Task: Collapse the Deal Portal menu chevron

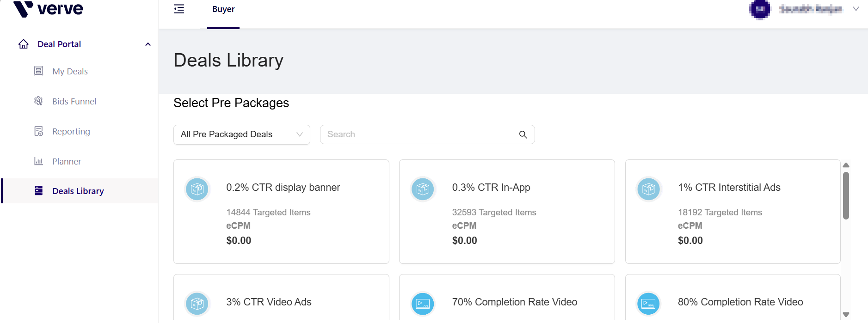Action: 148,44
